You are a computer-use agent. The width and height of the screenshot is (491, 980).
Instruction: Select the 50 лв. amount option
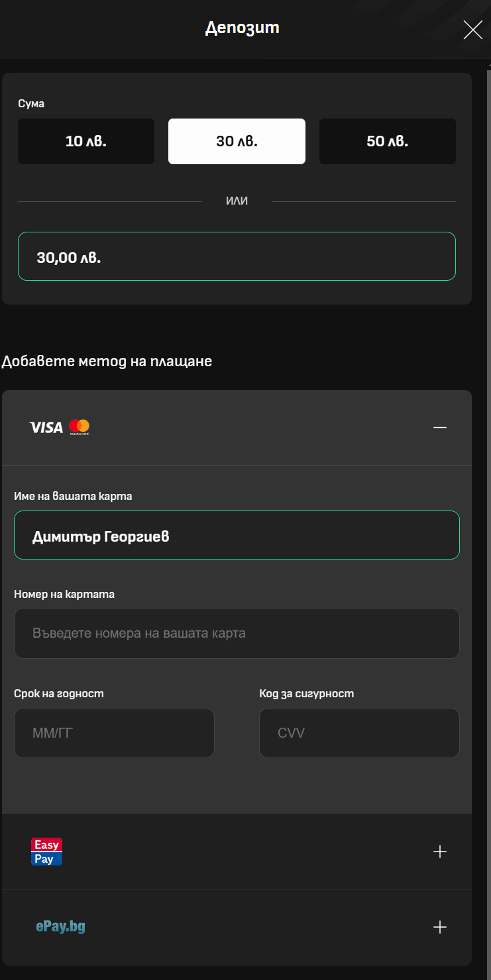point(388,141)
